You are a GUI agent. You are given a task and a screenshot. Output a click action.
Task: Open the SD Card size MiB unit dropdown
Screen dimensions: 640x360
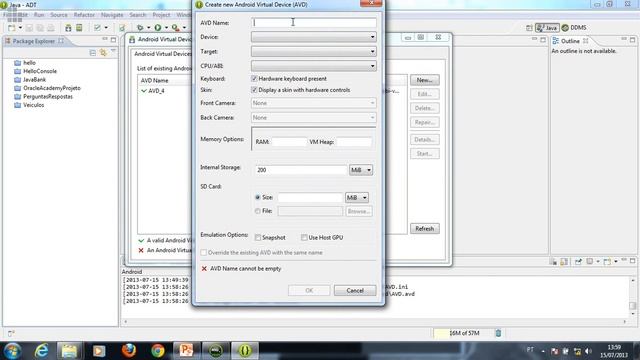(357, 198)
